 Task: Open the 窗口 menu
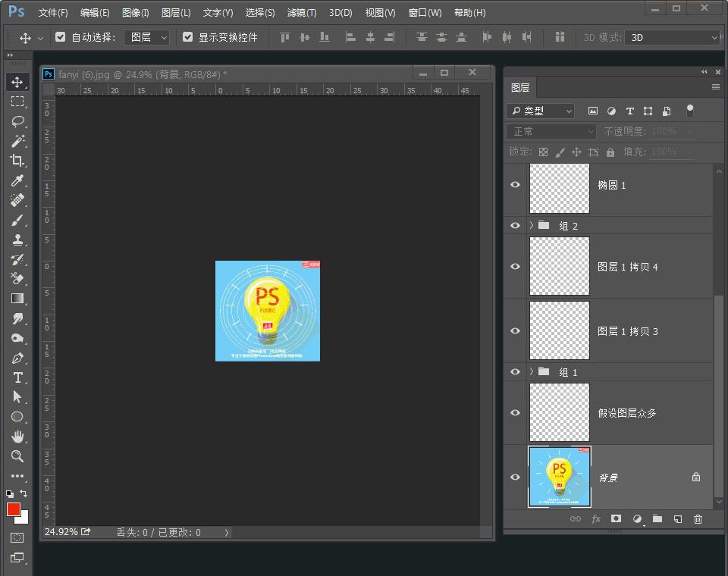click(424, 12)
